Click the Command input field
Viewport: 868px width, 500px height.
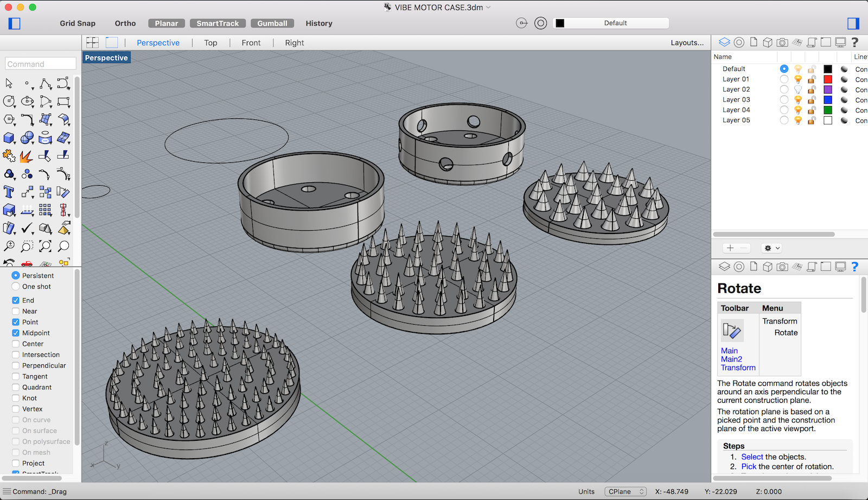(x=41, y=64)
